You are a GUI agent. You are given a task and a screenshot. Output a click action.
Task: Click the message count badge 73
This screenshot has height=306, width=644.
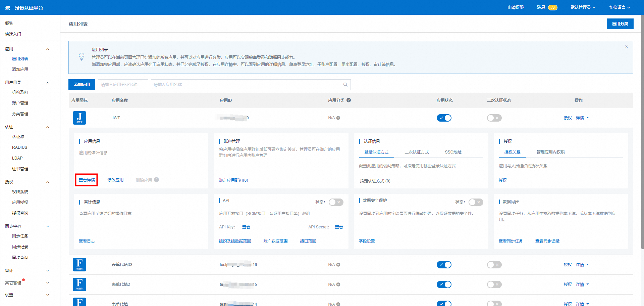click(552, 7)
